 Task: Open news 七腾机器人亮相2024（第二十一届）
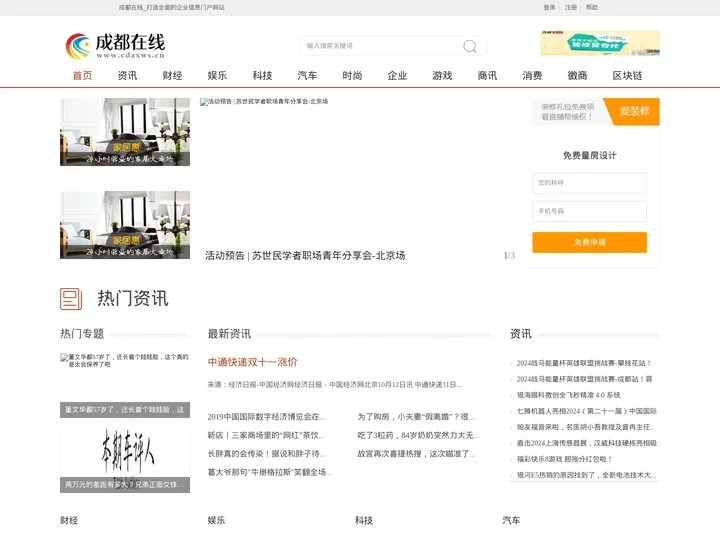tap(587, 411)
